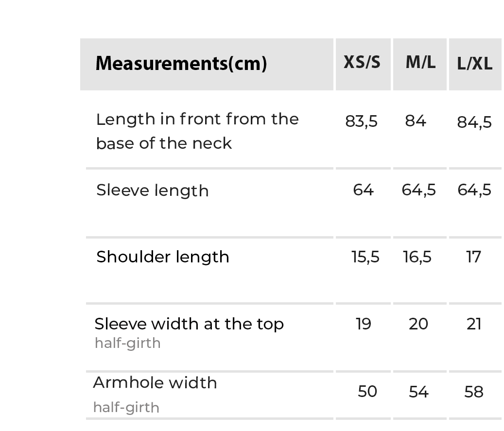
Task: Click the Sleeve width at the top label
Action: tap(189, 324)
